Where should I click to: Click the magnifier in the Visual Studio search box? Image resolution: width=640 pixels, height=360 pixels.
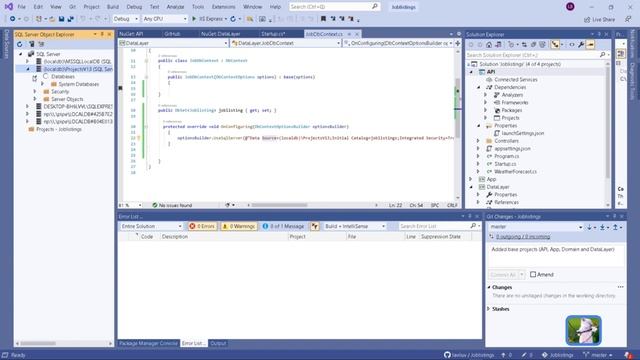tap(375, 7)
